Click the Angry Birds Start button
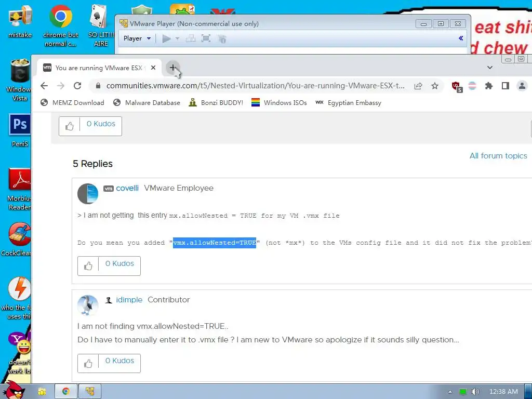532x399 pixels. pos(13,390)
